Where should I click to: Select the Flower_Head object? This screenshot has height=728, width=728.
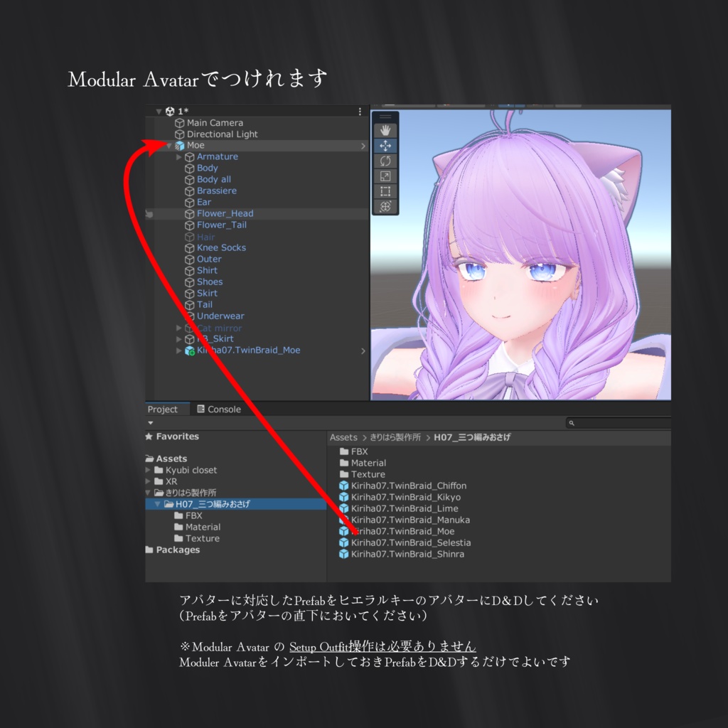tap(225, 213)
